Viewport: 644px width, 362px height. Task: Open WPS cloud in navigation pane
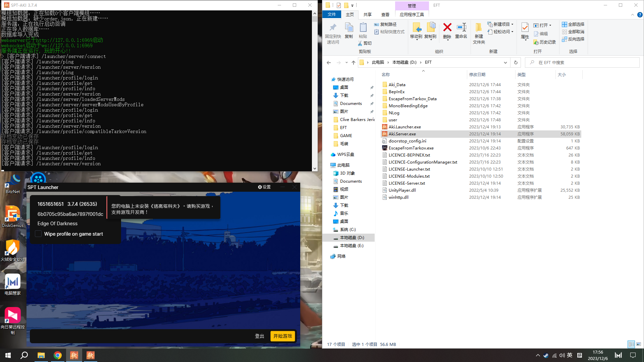coord(345,154)
